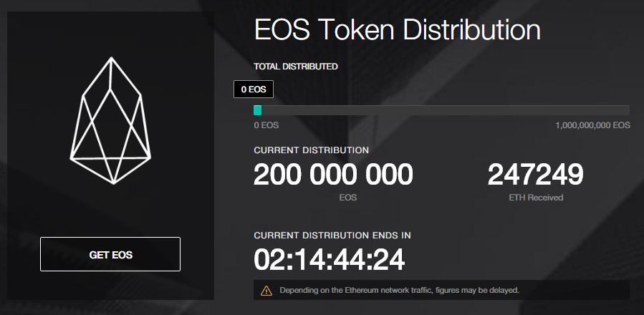Click the teal progress bar indicator
The image size is (644, 315).
coord(258,110)
